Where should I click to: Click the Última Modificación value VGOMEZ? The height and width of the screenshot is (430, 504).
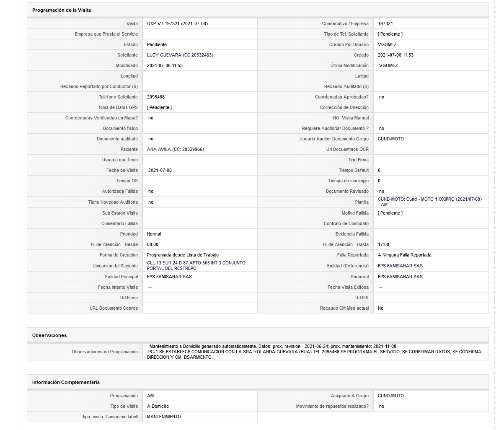(388, 66)
